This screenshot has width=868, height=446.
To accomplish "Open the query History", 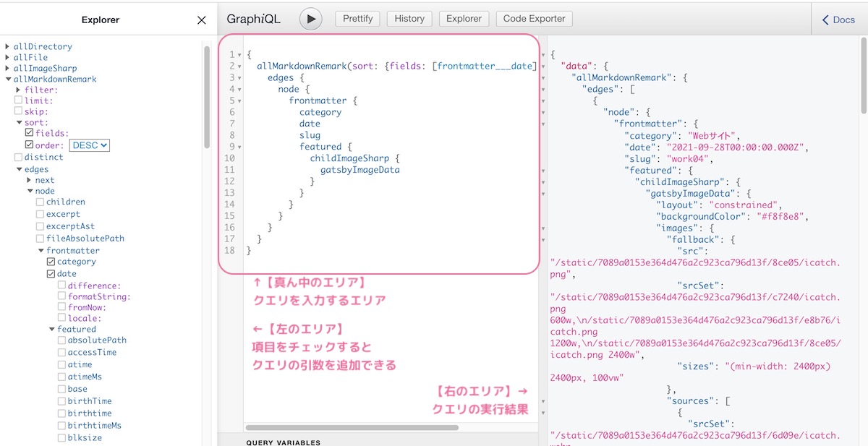I will 409,19.
